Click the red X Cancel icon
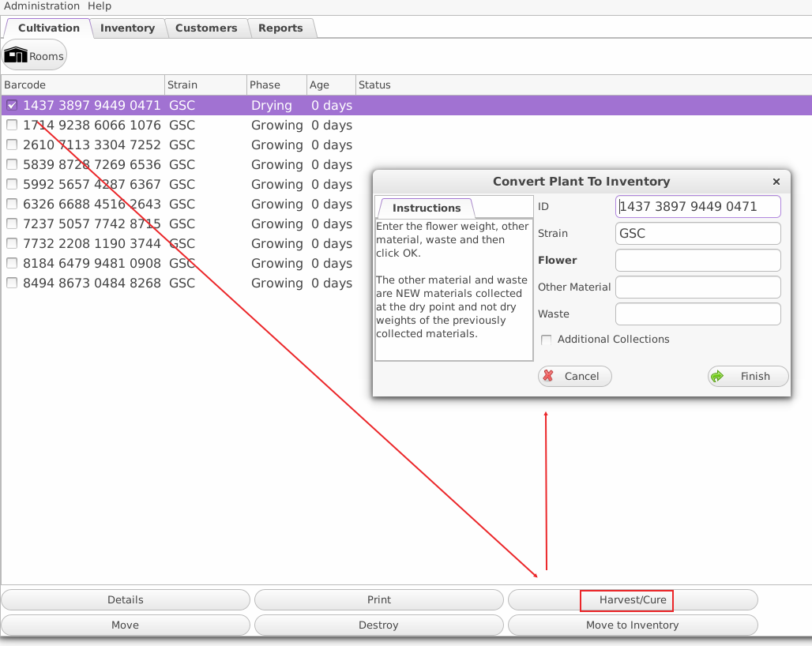Image resolution: width=812 pixels, height=646 pixels. click(x=549, y=377)
